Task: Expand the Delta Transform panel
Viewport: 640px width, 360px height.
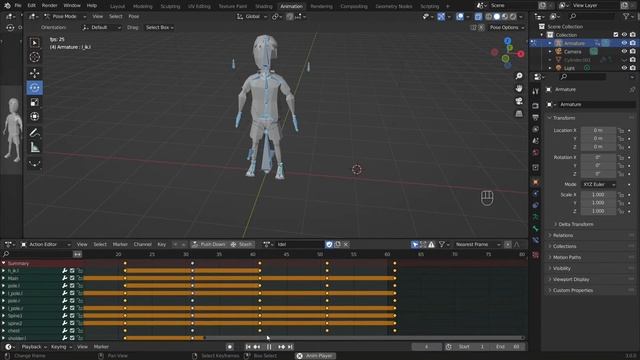Action: tap(576, 224)
